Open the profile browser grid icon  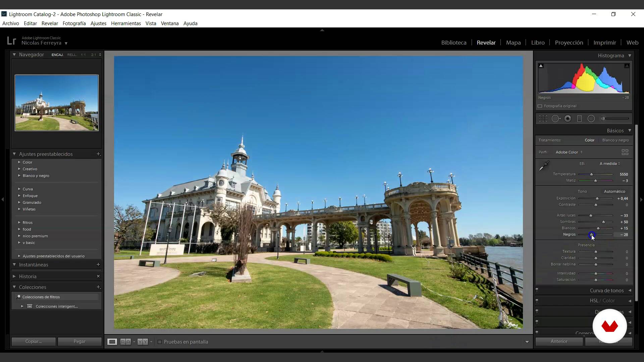[x=625, y=152]
